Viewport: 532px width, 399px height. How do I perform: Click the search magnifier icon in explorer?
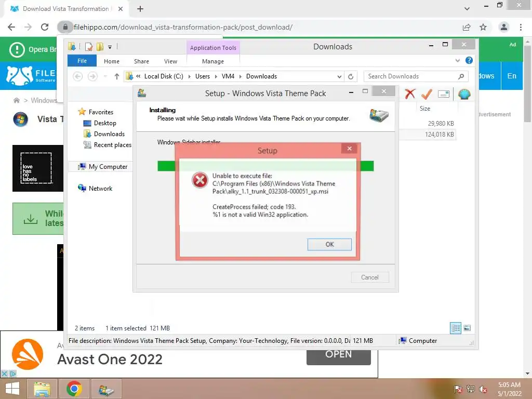pyautogui.click(x=461, y=76)
